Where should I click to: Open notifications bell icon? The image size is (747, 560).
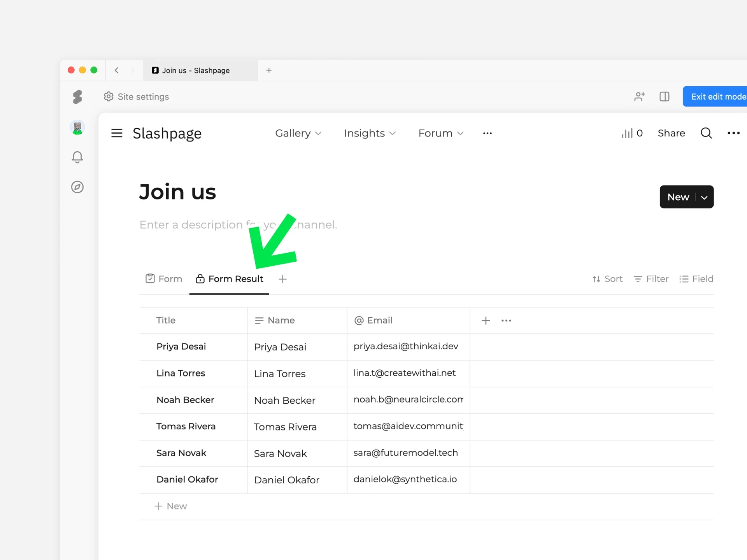click(x=77, y=157)
